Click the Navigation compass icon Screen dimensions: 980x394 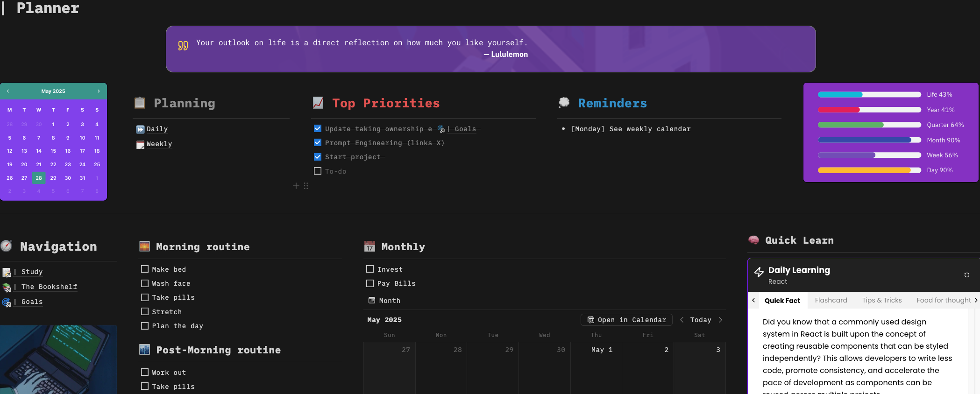pyautogui.click(x=6, y=246)
